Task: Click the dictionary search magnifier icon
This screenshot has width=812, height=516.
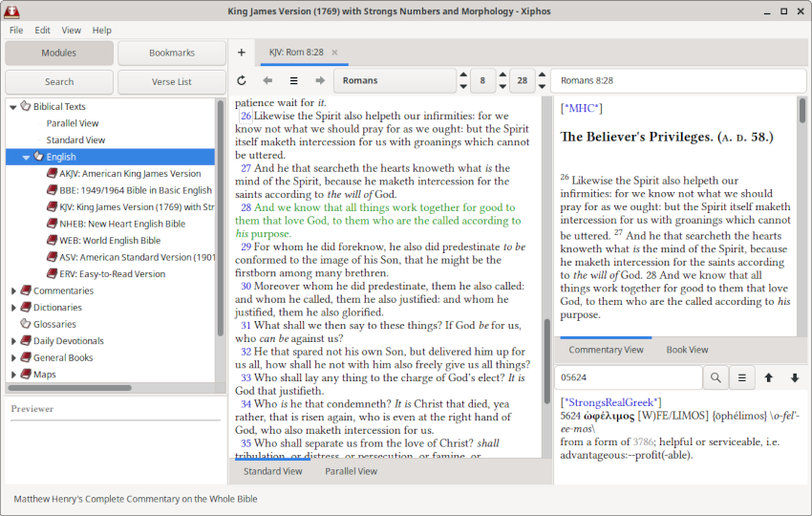Action: [716, 377]
